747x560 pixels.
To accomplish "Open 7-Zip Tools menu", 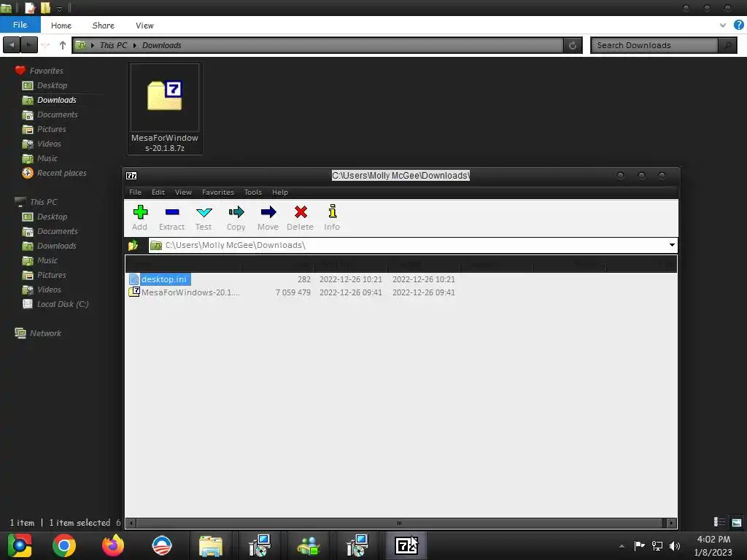I will coord(253,192).
